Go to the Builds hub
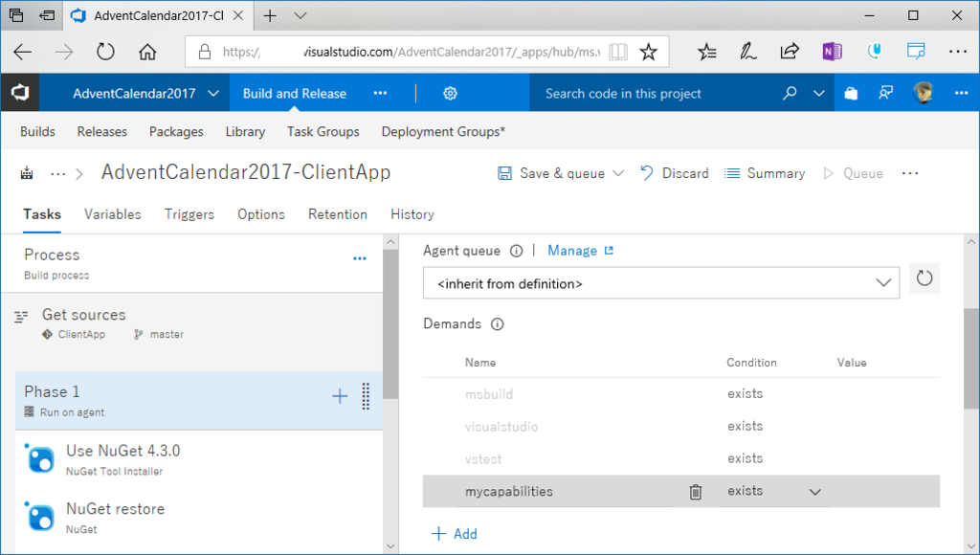The height and width of the screenshot is (555, 980). 37,132
